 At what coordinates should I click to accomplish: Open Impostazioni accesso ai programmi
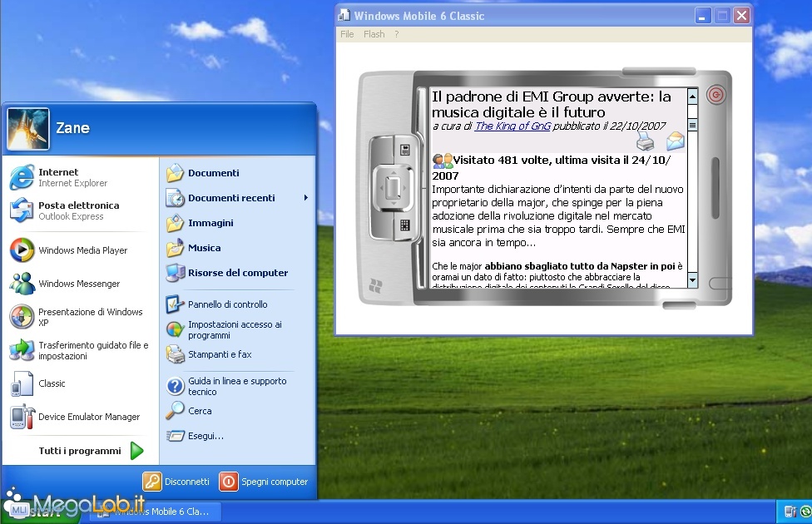coord(237,330)
